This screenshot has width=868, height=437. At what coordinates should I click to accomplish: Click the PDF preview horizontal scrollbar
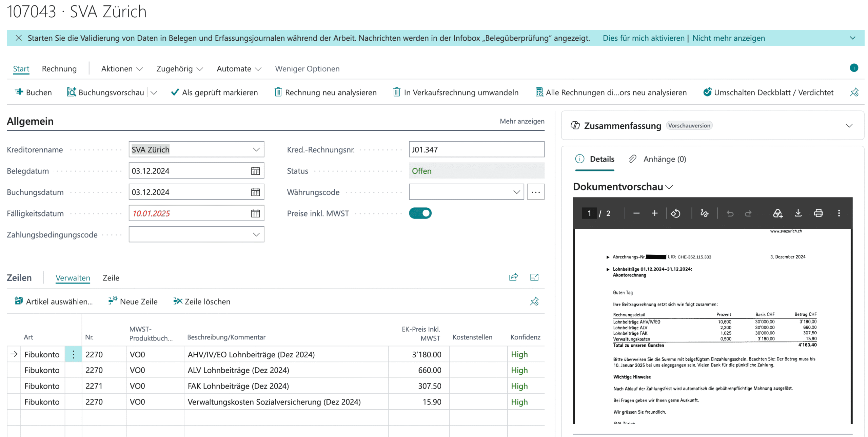click(712, 434)
